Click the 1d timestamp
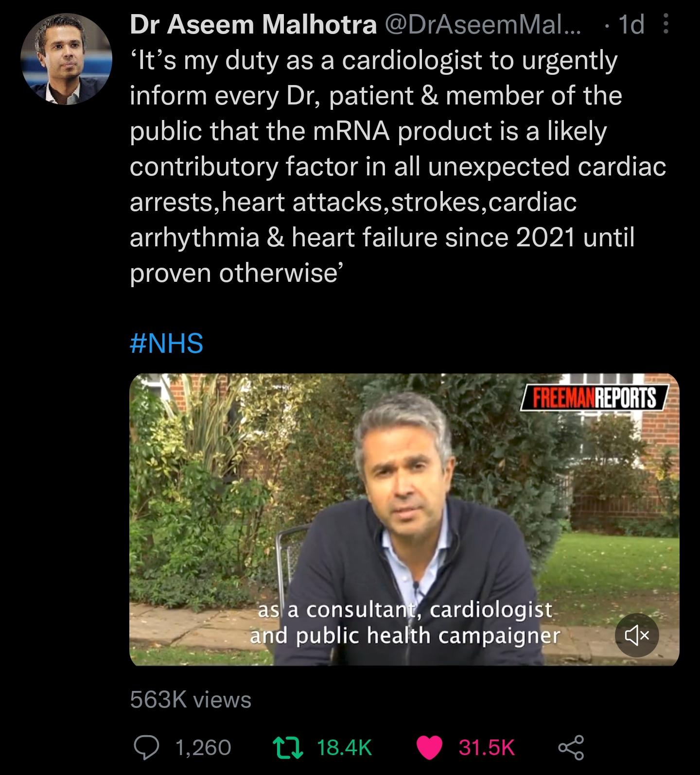 coord(630,25)
